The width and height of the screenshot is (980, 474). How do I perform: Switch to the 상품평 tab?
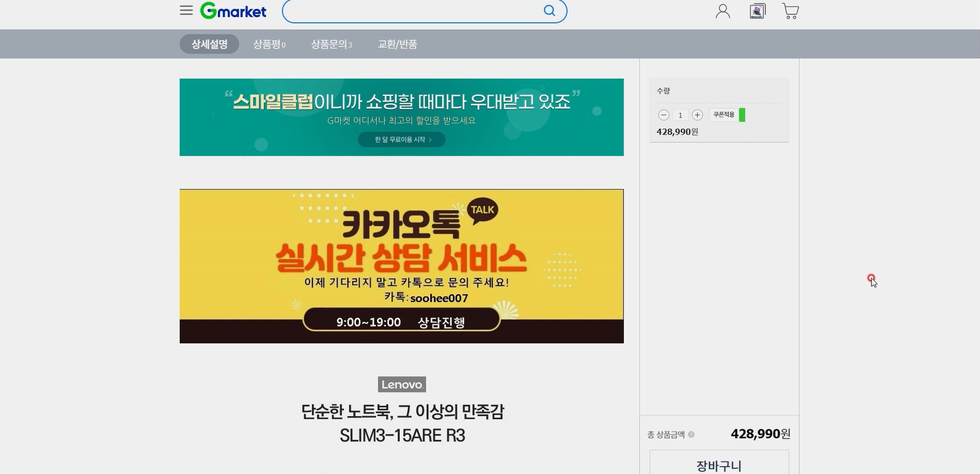(270, 44)
